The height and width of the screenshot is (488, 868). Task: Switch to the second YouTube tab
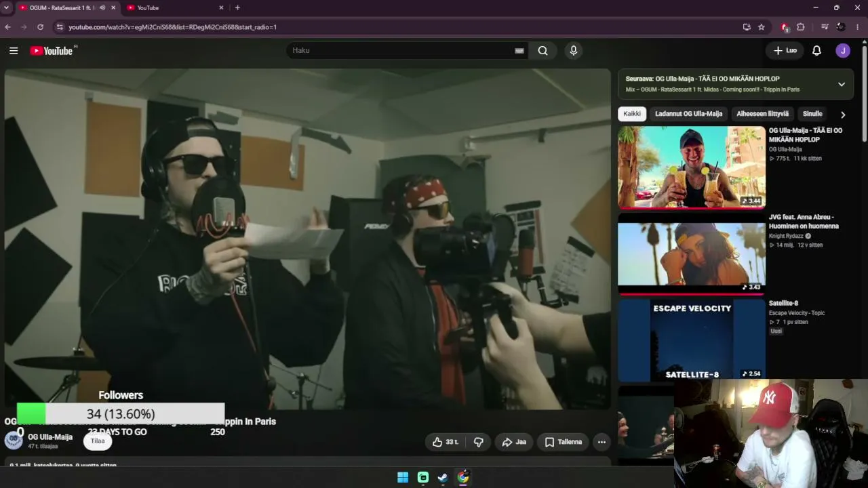coord(175,7)
